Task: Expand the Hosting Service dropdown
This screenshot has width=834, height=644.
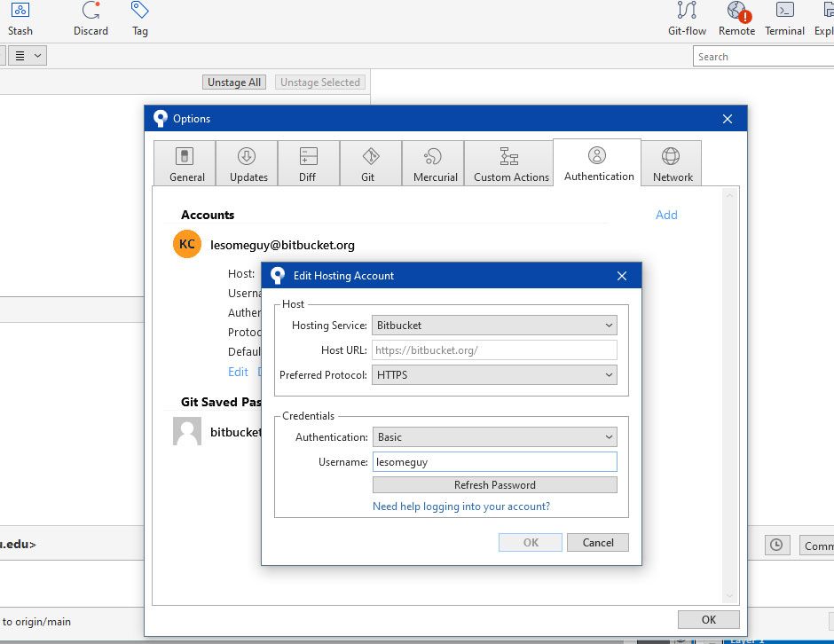Action: tap(495, 326)
